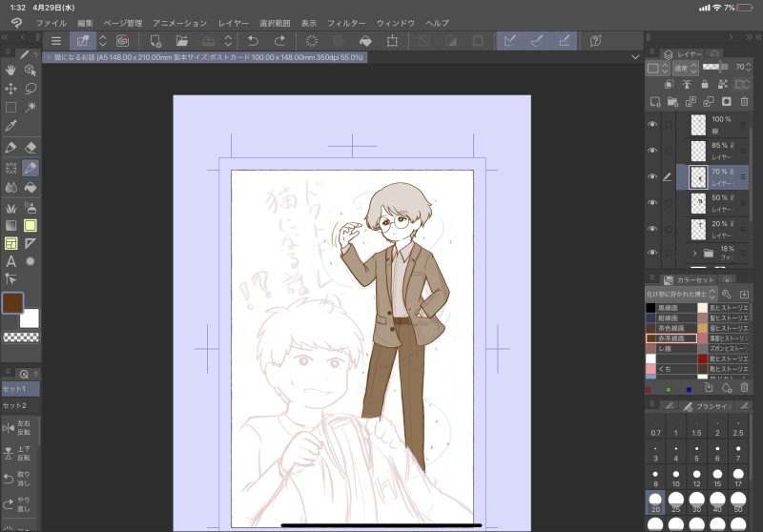This screenshot has width=763, height=532.
Task: Select the rectangular Selection tool
Action: [10, 107]
